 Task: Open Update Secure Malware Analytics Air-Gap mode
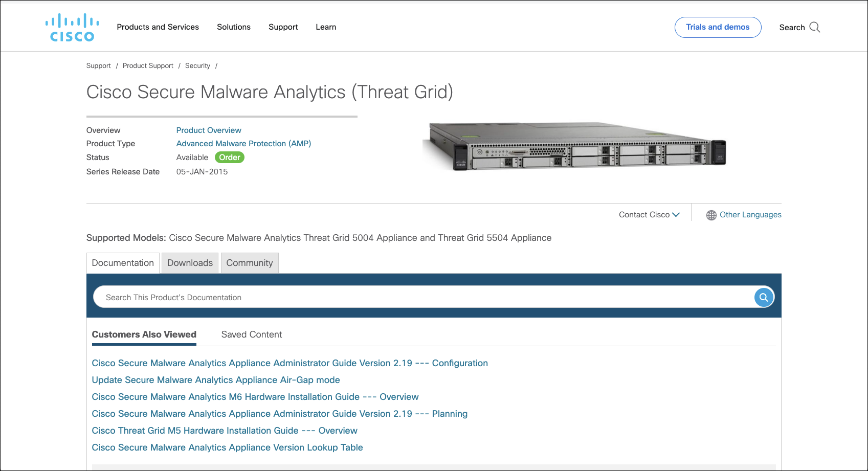click(x=215, y=380)
